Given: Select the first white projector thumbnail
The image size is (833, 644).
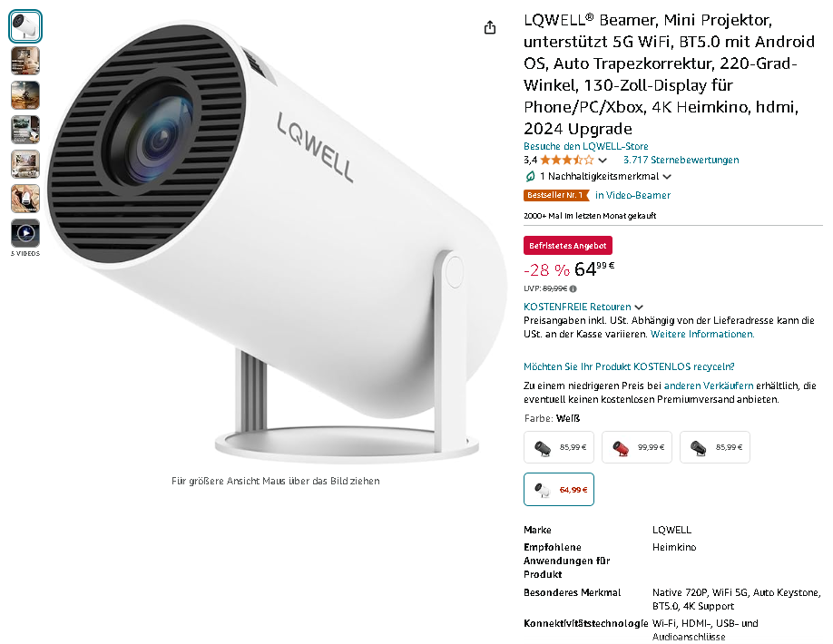Looking at the screenshot, I should point(25,26).
